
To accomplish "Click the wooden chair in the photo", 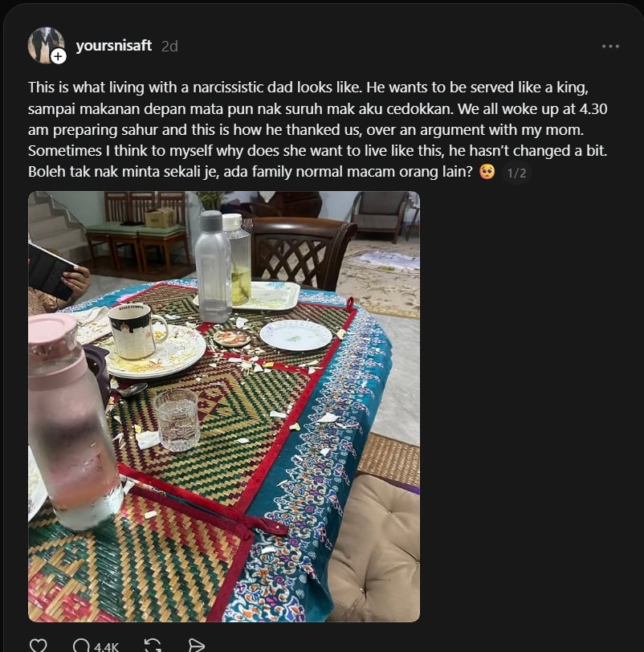I will click(302, 251).
